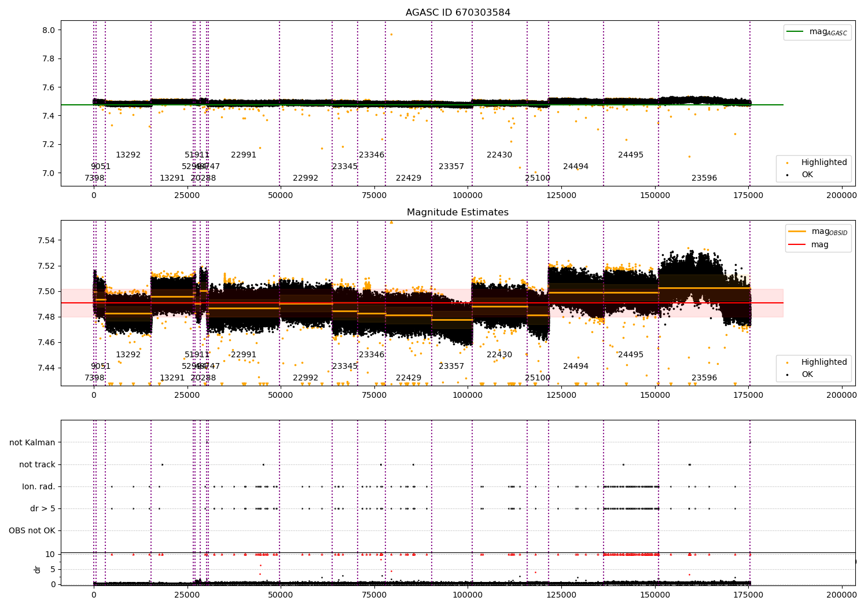This screenshot has height=608, width=868.
Task: Click the 7.50 y-axis tick label
Action: click(x=46, y=291)
